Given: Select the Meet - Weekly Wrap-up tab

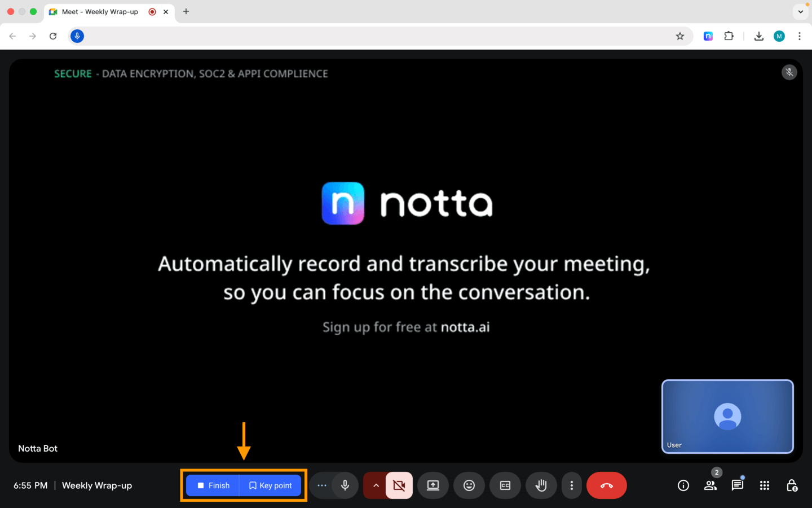Looking at the screenshot, I should tap(109, 12).
